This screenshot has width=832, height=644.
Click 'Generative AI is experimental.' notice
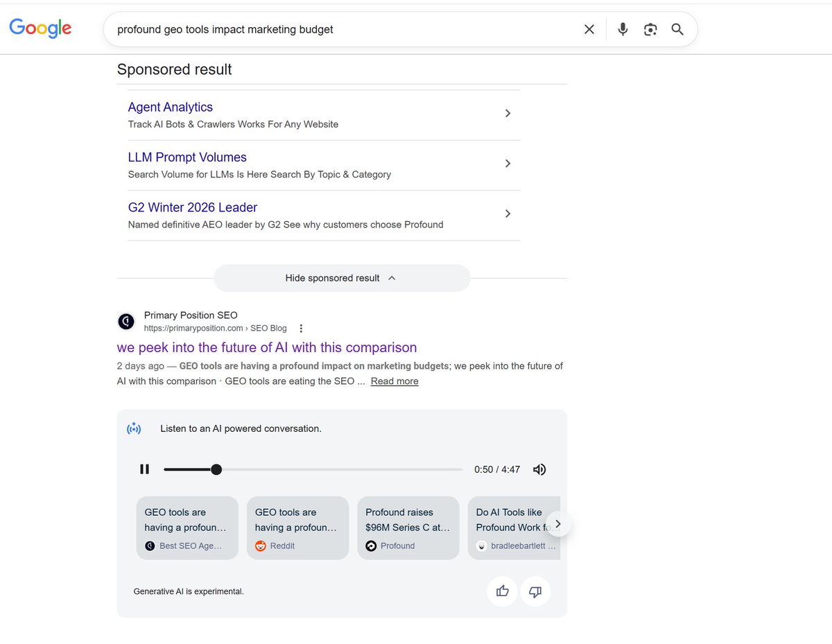189,591
